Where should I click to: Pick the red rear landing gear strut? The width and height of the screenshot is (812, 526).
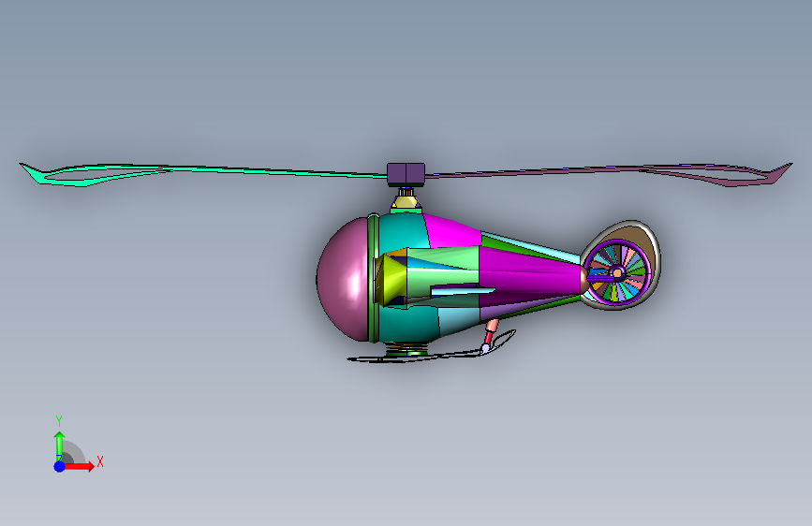[490, 334]
